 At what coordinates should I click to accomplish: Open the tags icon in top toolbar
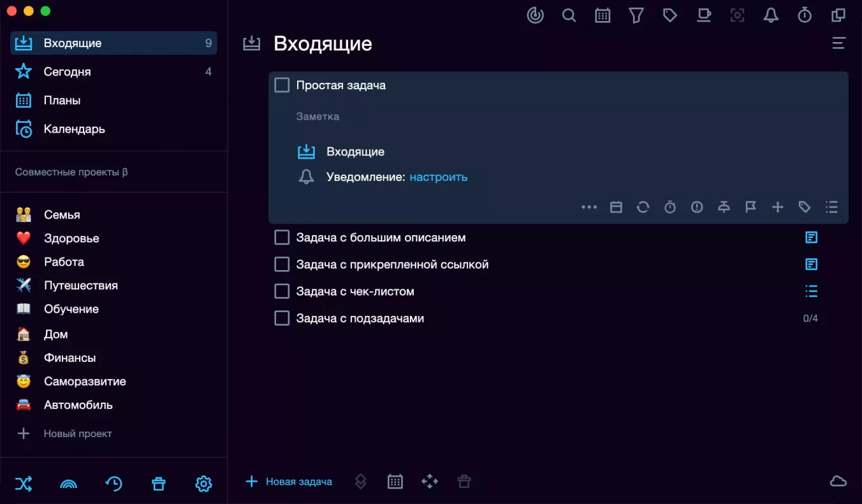tap(670, 15)
